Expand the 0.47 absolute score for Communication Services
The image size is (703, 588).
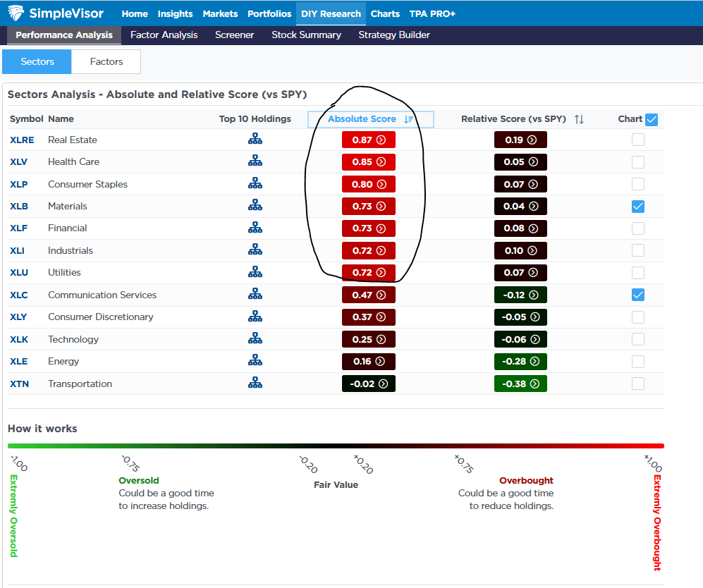(368, 295)
